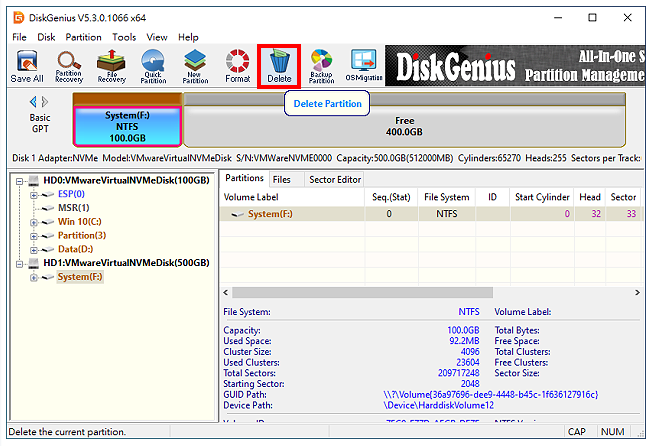
Task: Launch the File Recovery tool
Action: pos(111,67)
